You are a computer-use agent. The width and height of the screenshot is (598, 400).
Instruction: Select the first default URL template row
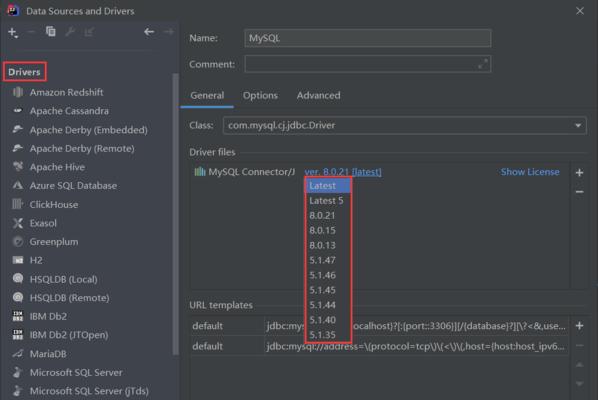pyautogui.click(x=379, y=326)
